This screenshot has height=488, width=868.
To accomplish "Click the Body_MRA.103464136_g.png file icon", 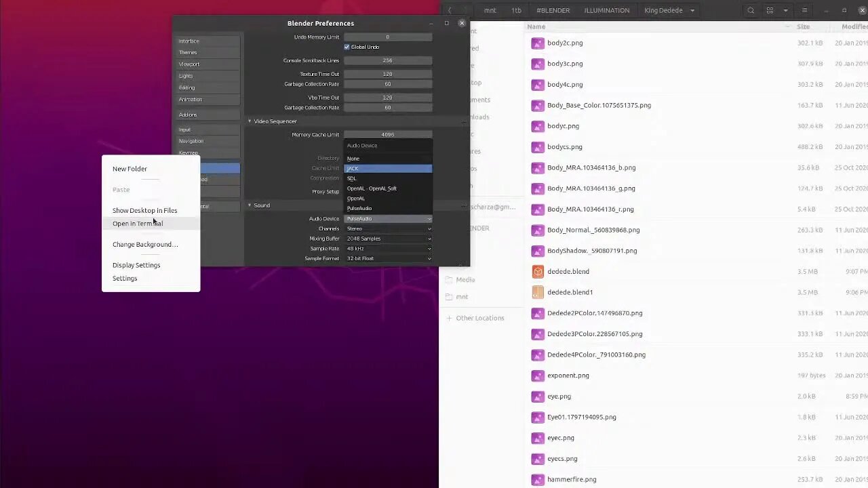I will pos(538,188).
